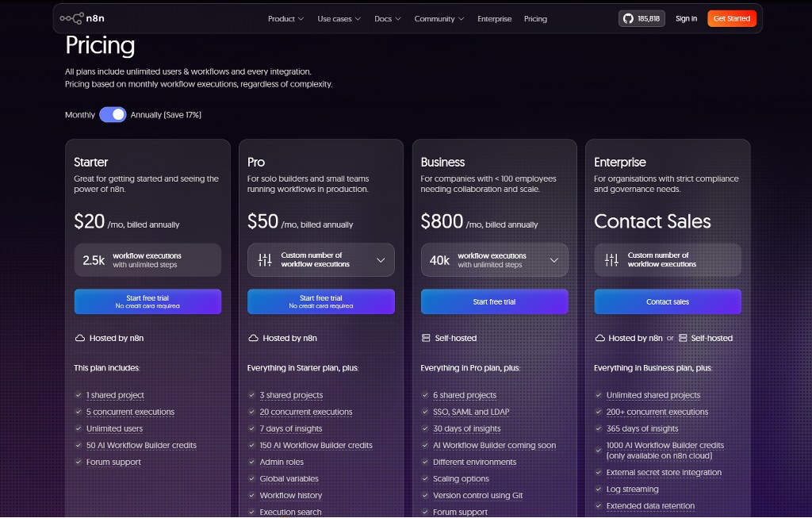Select the Monthly billing label
This screenshot has height=518, width=812.
tap(80, 115)
